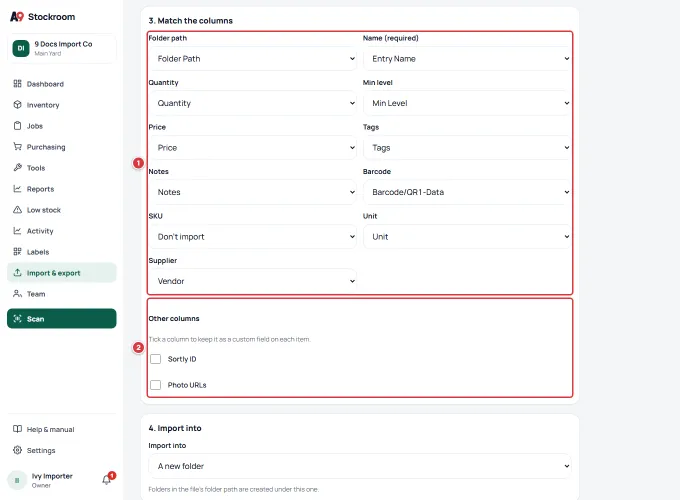Click the Help & manual book icon

click(17, 429)
